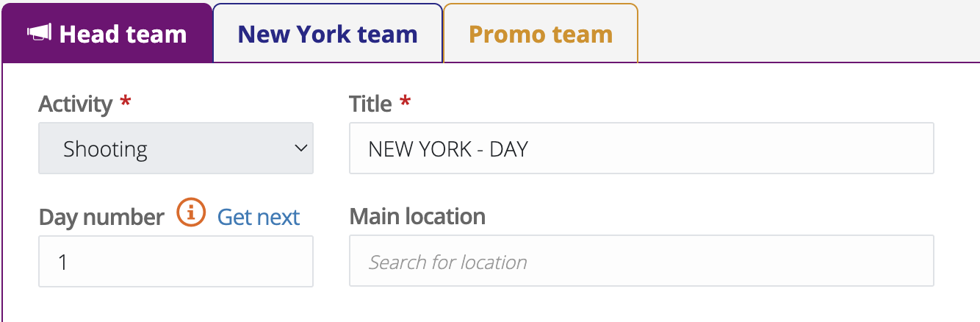Click the Get next link
This screenshot has width=980, height=322.
click(x=259, y=217)
